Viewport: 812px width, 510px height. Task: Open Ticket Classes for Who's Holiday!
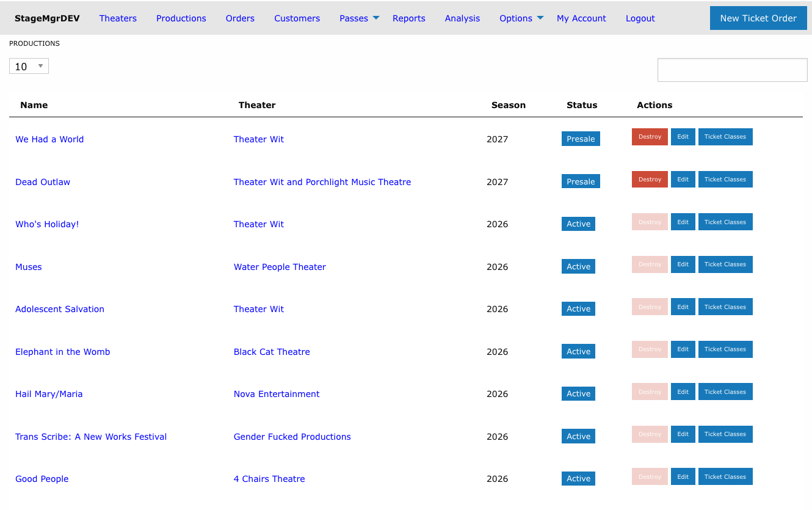(x=725, y=222)
